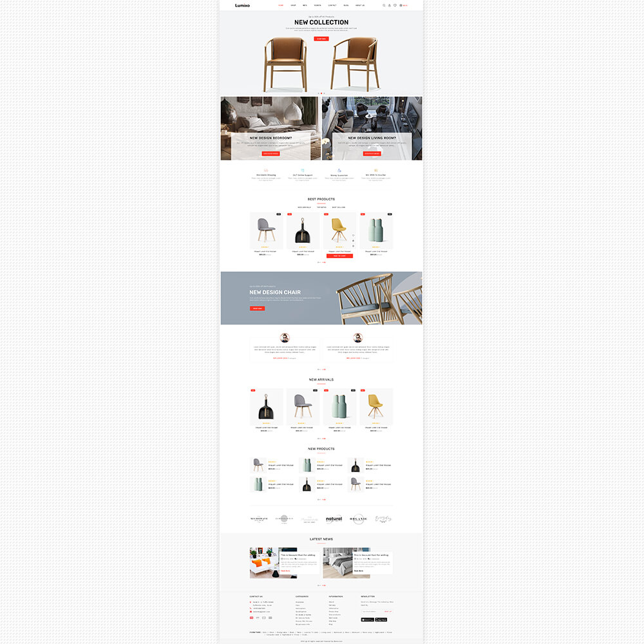Click the red Shop Now hero button
This screenshot has width=644, height=644.
321,39
